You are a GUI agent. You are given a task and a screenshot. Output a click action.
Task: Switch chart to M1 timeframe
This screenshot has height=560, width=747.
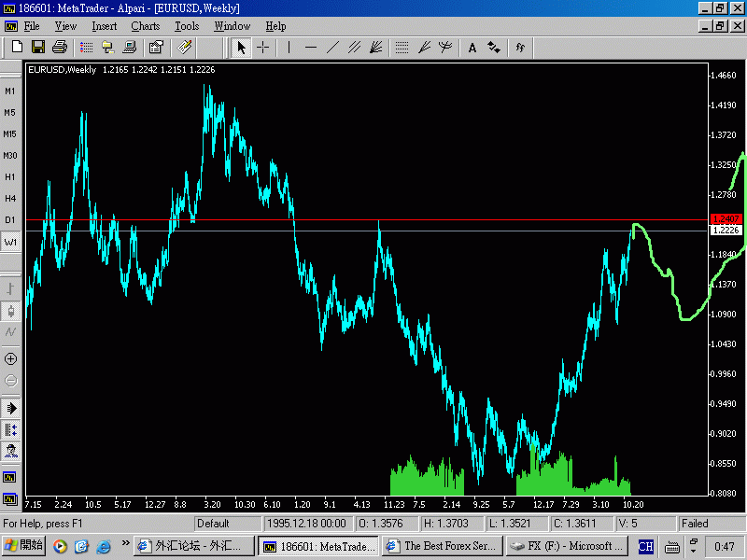pyautogui.click(x=10, y=91)
